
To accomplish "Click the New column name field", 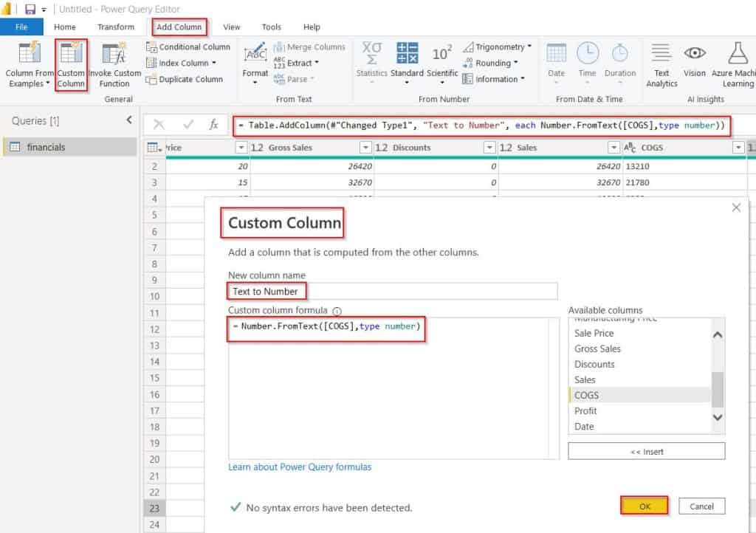I will coord(393,291).
